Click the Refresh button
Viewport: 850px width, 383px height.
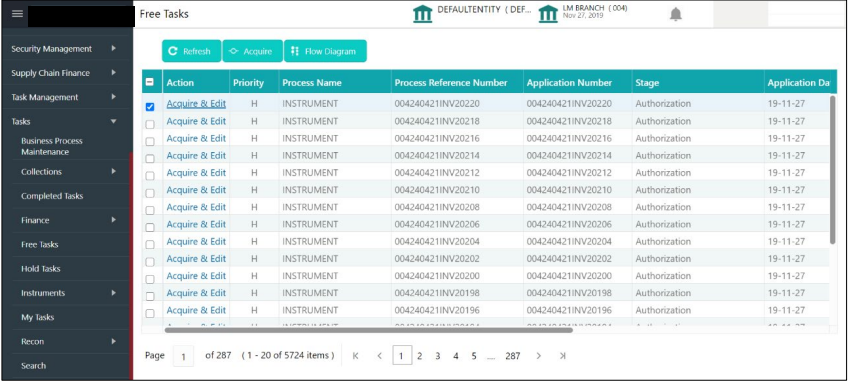pos(191,51)
